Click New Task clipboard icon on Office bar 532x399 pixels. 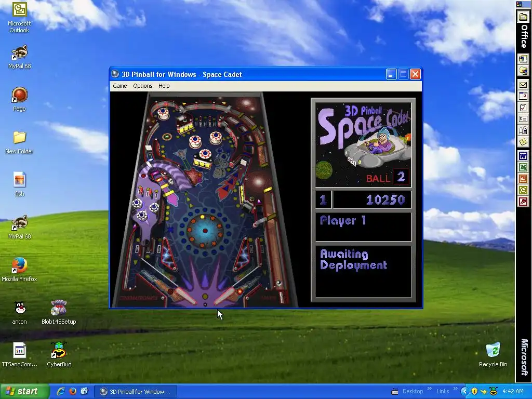[523, 108]
